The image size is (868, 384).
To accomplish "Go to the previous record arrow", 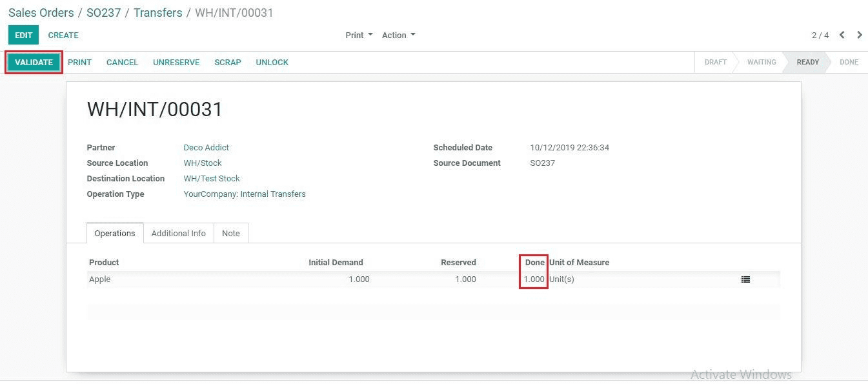I will [842, 35].
